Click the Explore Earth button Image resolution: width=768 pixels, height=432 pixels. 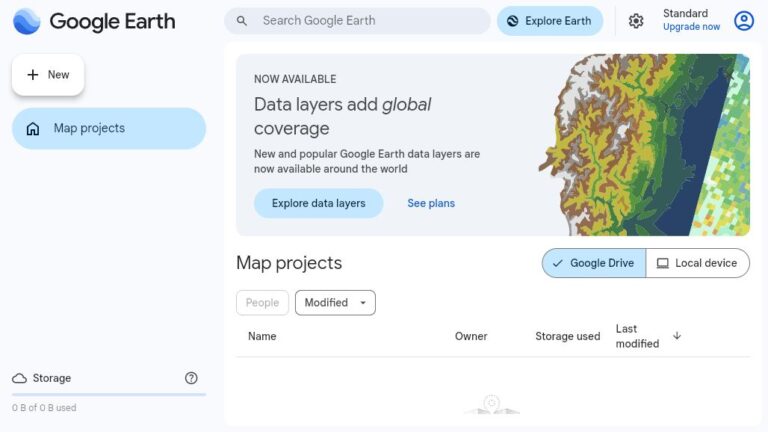pyautogui.click(x=550, y=21)
